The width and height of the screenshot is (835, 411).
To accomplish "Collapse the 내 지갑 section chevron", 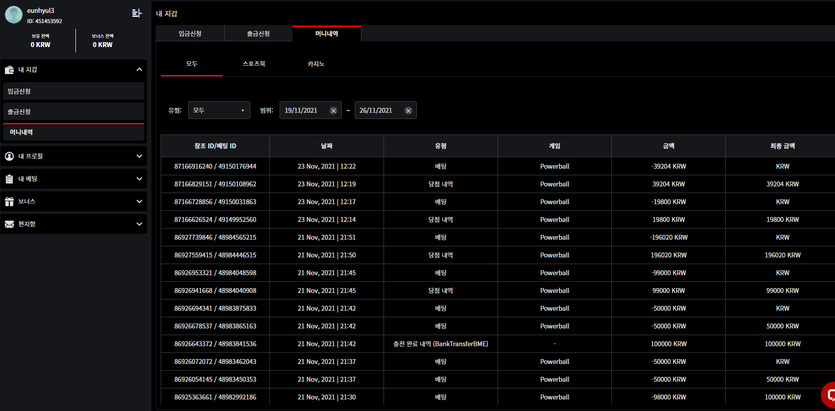I will click(139, 70).
